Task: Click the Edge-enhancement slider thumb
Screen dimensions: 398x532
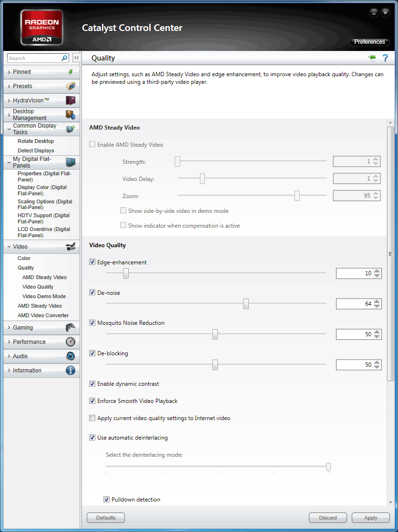Action: (126, 273)
